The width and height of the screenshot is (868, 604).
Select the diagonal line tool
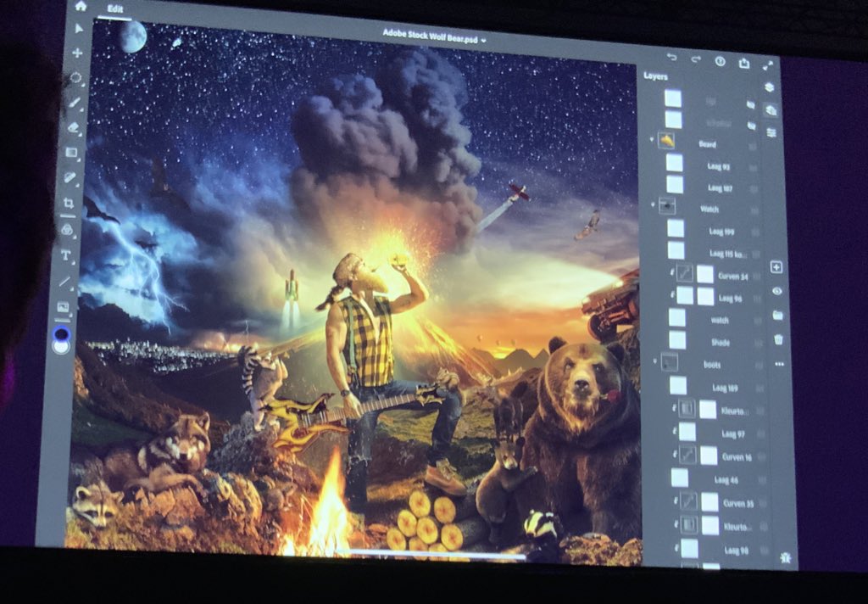pos(64,282)
